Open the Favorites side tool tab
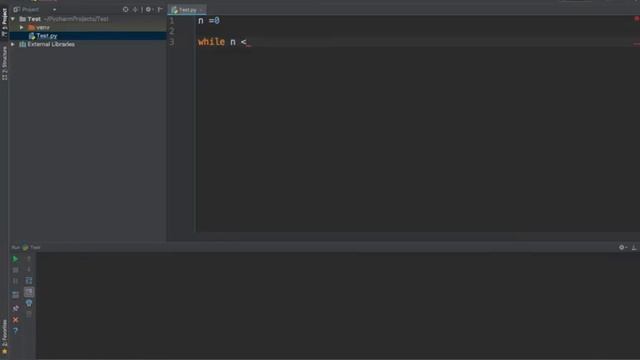Screen dimensions: 640x360 (x=4, y=337)
